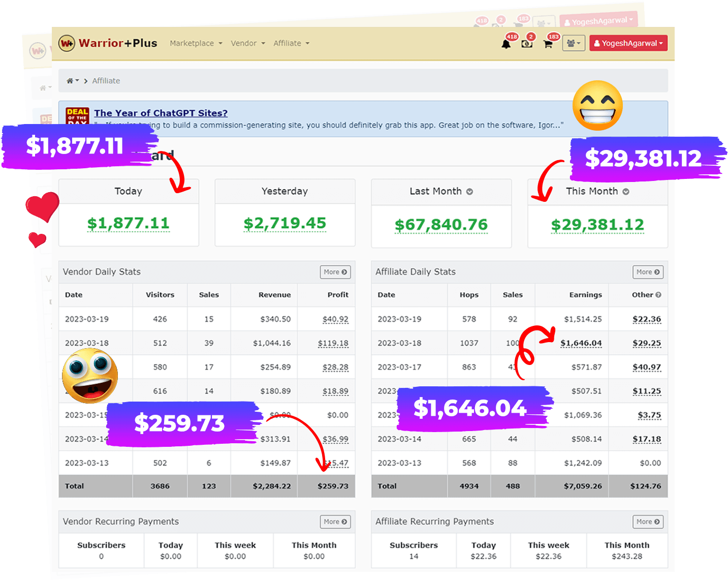The width and height of the screenshot is (728, 580).
Task: Open the shopping cart icon
Action: 548,44
